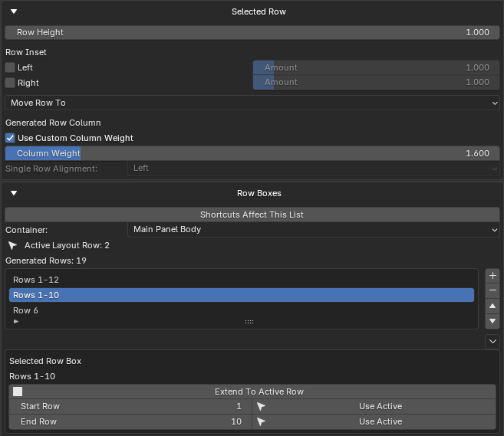Viewport: 504px width, 436px height.
Task: Enable the Right row inset checkbox
Action: coord(10,83)
